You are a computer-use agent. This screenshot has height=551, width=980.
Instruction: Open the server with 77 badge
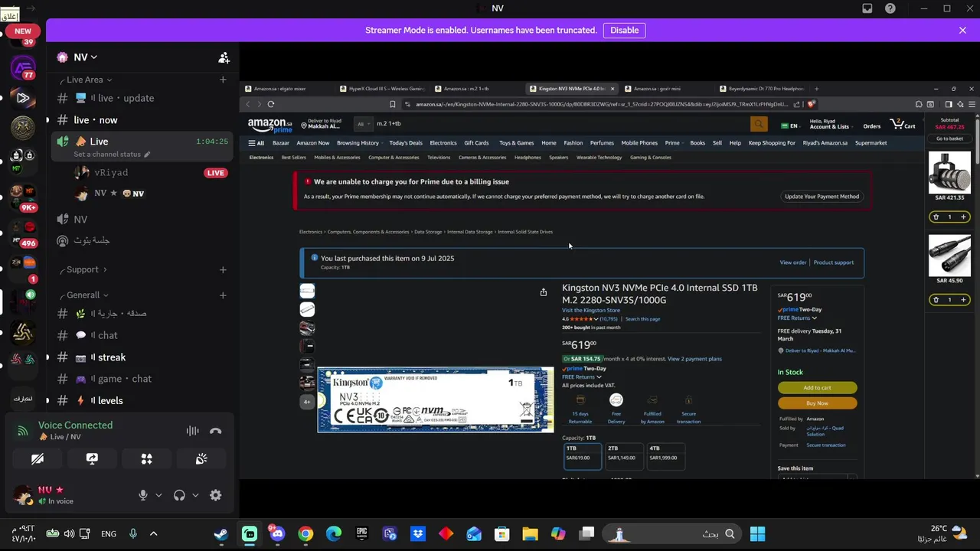(x=23, y=67)
